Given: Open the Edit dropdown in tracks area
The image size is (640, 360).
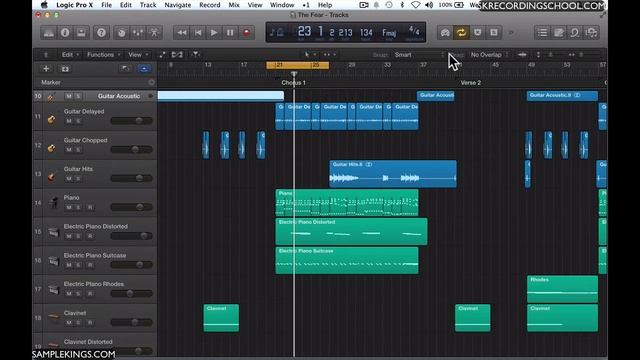Looking at the screenshot, I should (70, 54).
